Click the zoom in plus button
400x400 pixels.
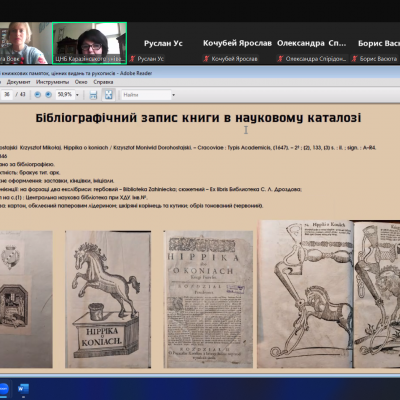[x=48, y=95]
